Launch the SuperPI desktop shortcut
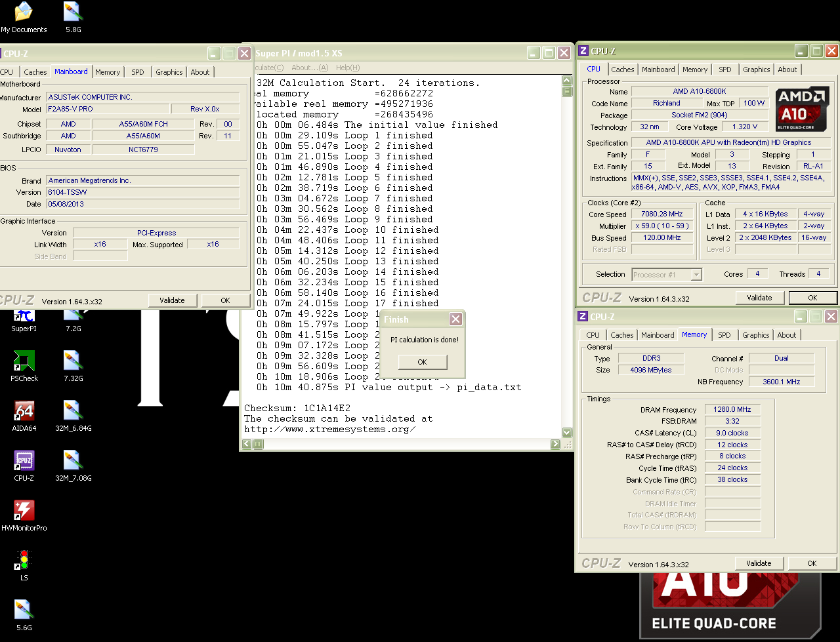Screen dimensions: 840x642 point(24,320)
